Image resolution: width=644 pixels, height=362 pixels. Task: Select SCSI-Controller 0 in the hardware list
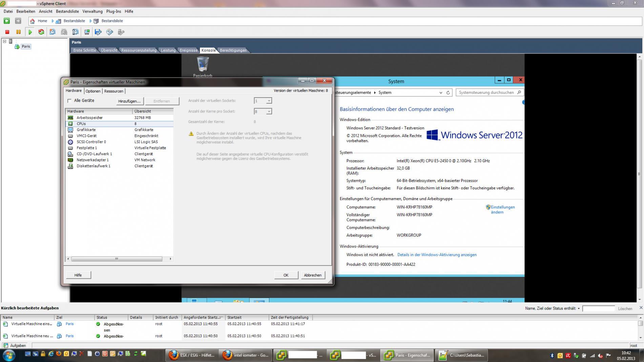[x=119, y=142]
